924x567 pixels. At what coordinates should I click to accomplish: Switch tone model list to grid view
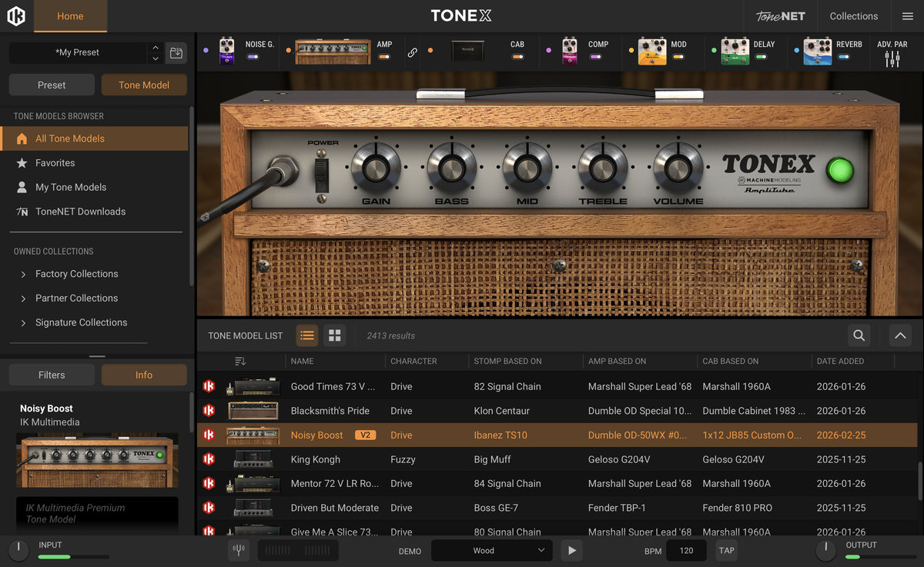(334, 335)
